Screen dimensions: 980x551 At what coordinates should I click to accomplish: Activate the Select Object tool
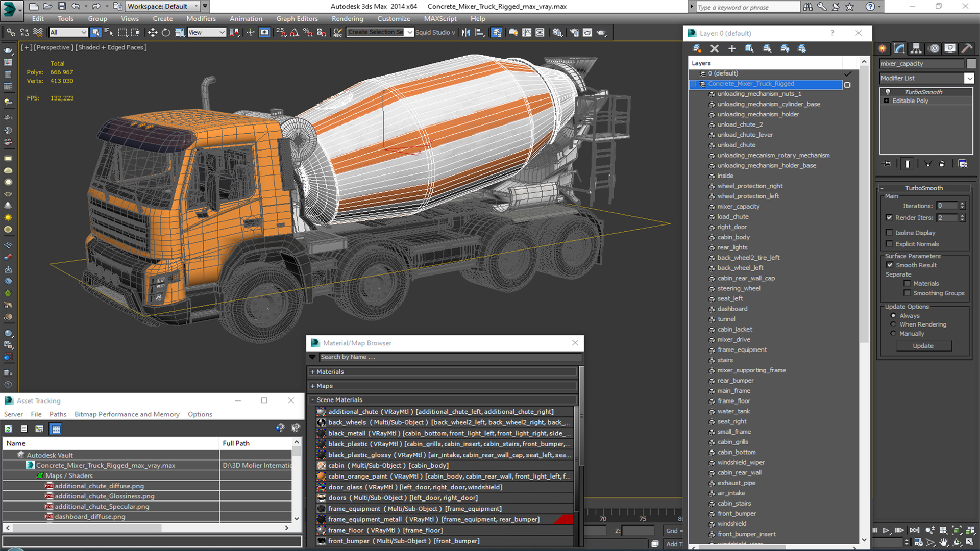pos(95,32)
